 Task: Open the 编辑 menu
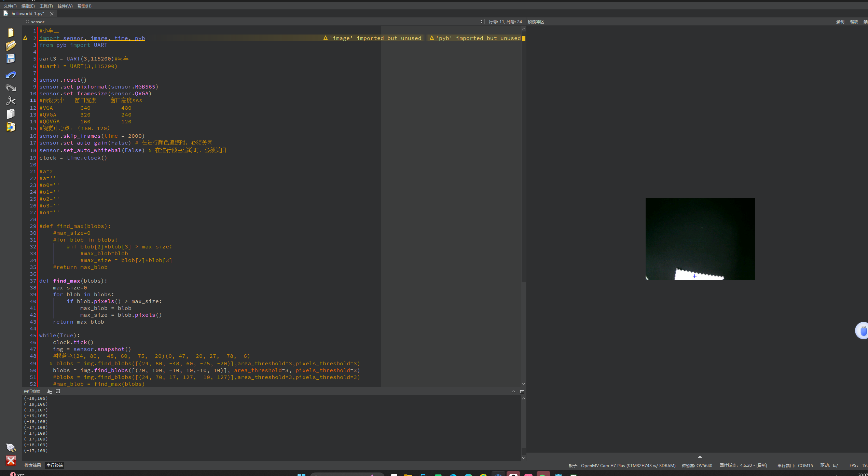28,6
